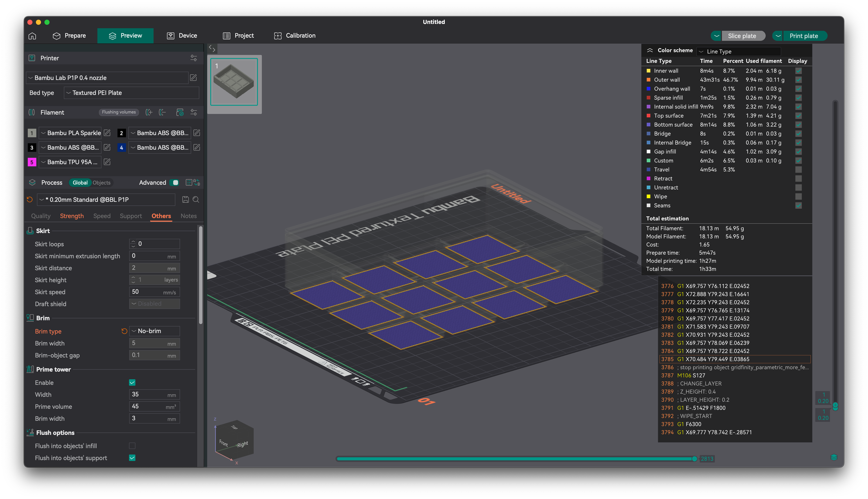This screenshot has width=868, height=499.
Task: Show Travel lines in display
Action: [799, 170]
